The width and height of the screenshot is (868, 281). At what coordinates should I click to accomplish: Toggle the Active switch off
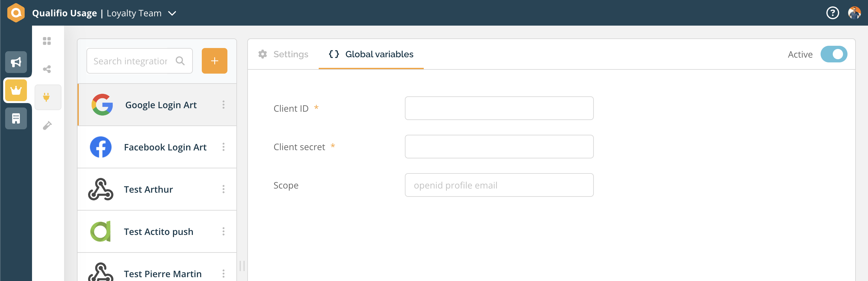[x=834, y=54]
